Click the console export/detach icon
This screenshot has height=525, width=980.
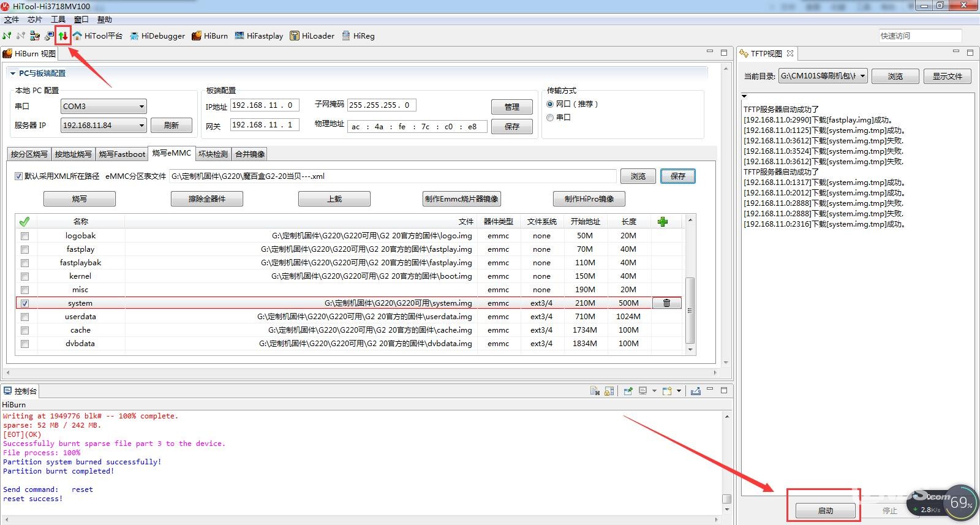696,391
